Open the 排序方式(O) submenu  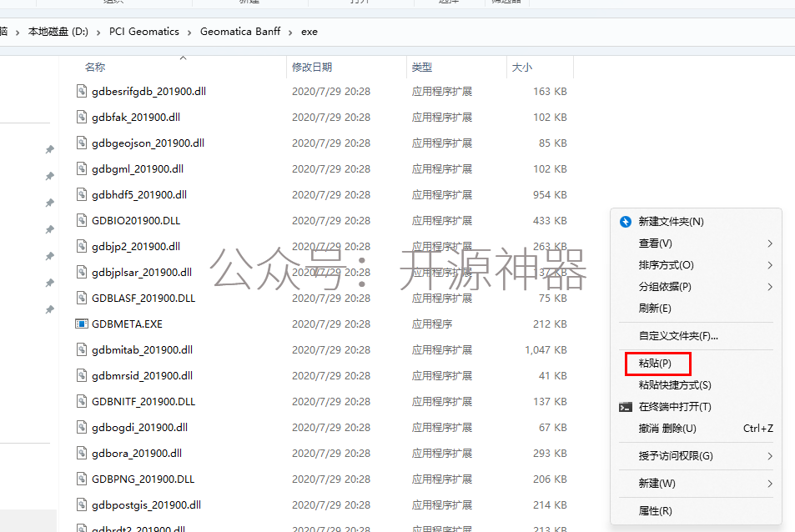(696, 265)
